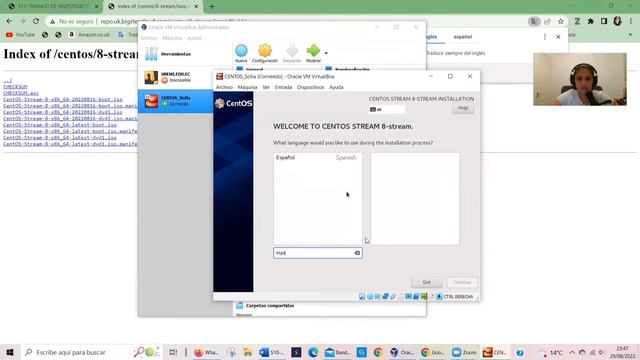Click the Continue button in installer

462,282
